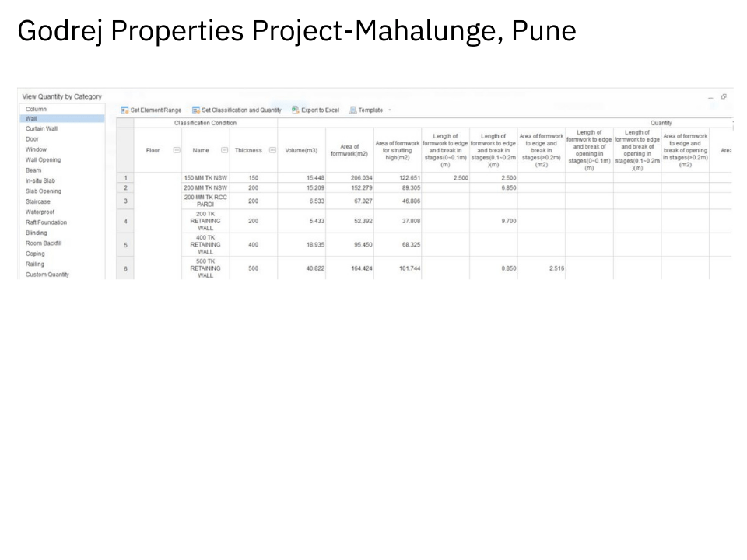Click the Area of formwork(m2) header
The height and width of the screenshot is (560, 747).
349,150
